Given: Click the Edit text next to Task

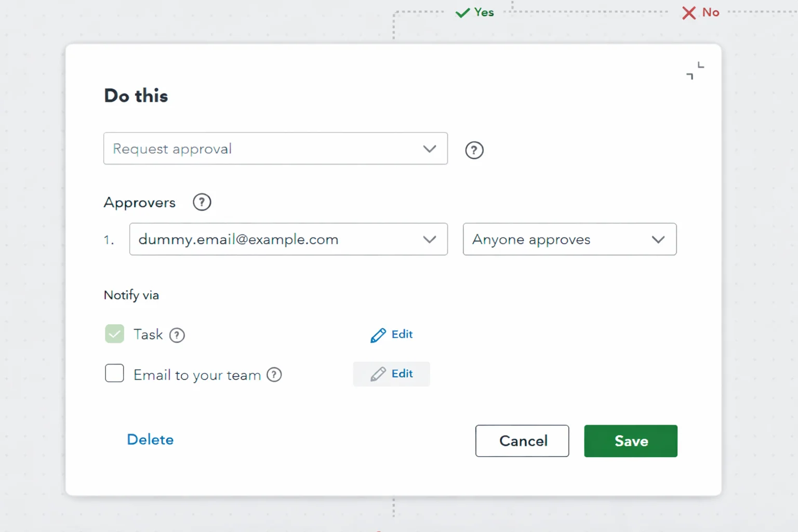Looking at the screenshot, I should [402, 335].
